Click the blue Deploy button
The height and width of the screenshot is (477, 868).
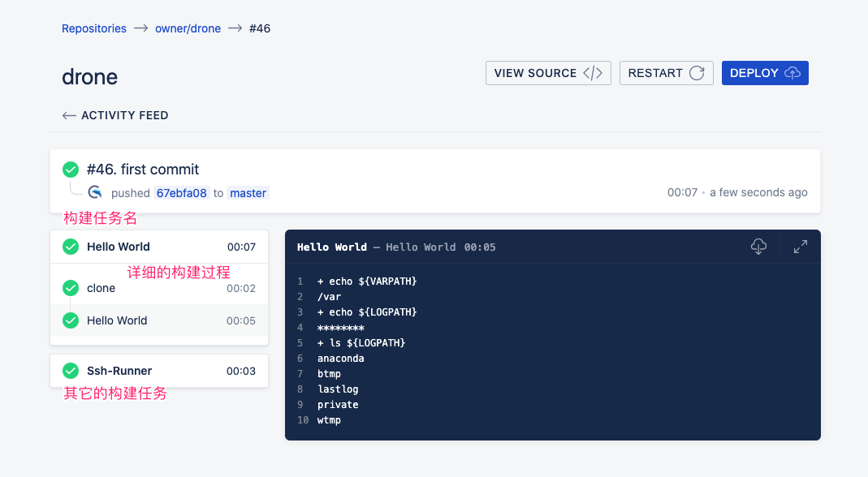[x=765, y=73]
